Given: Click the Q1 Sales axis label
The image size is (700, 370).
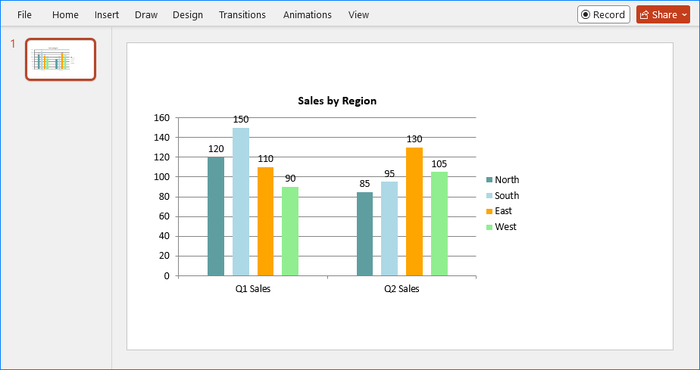Looking at the screenshot, I should [x=253, y=289].
